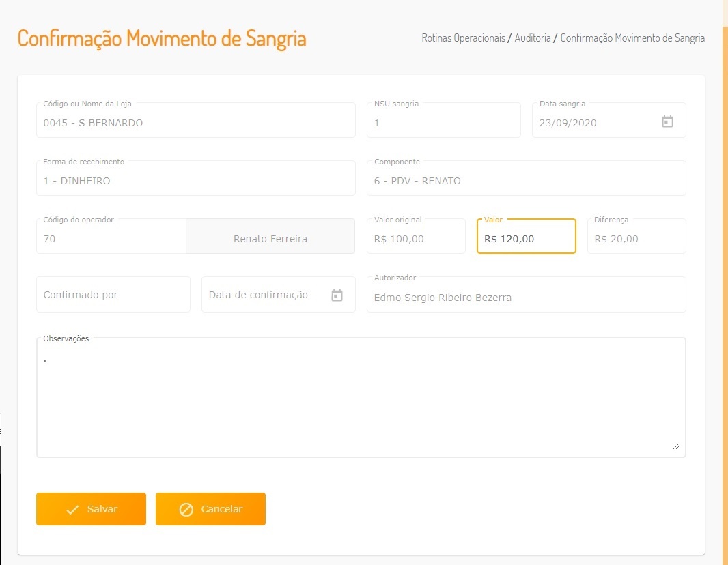728x565 pixels.
Task: Select the Forma de recebimento field
Action: [195, 181]
